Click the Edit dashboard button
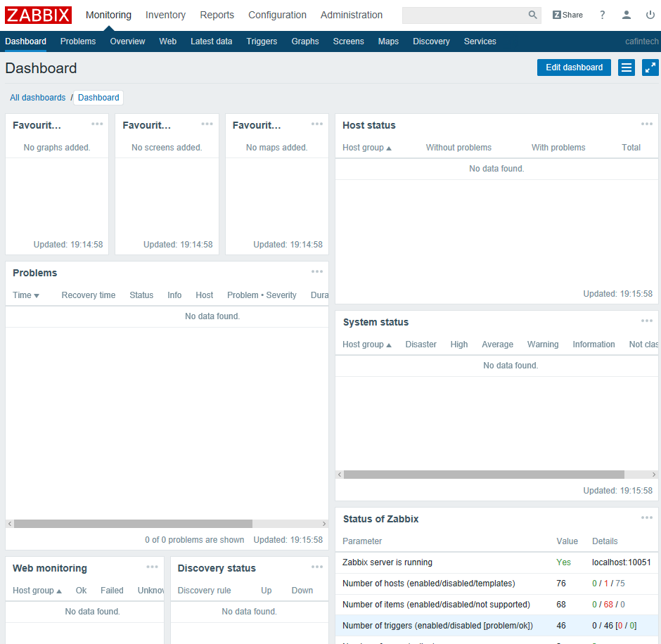This screenshot has height=644, width=661. pyautogui.click(x=574, y=67)
